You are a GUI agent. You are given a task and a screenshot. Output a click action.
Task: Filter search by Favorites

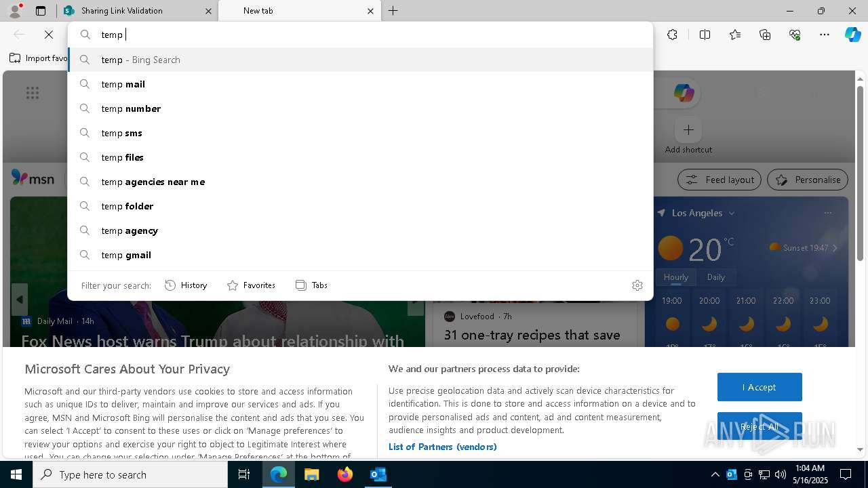[251, 285]
